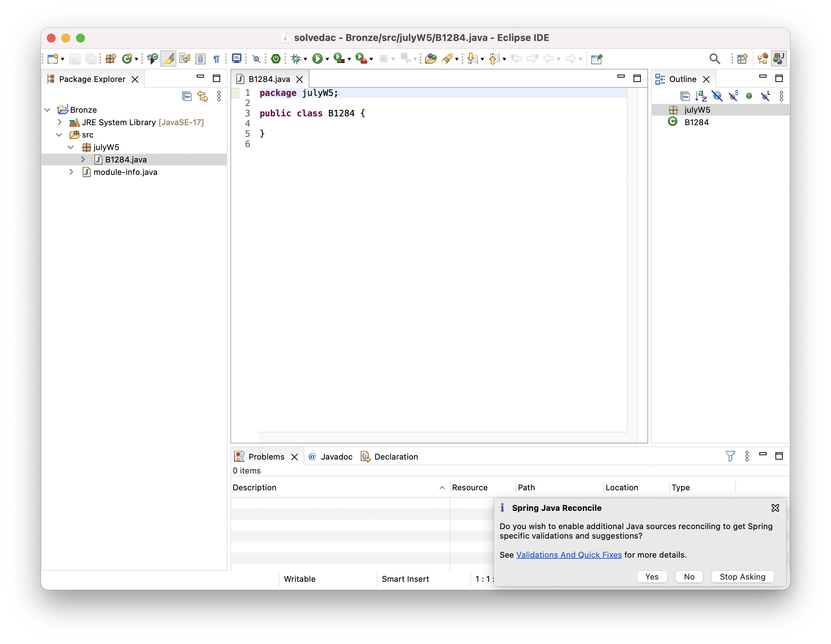The height and width of the screenshot is (644, 831).
Task: Toggle alphabetical sort in Outline view
Action: 700,96
